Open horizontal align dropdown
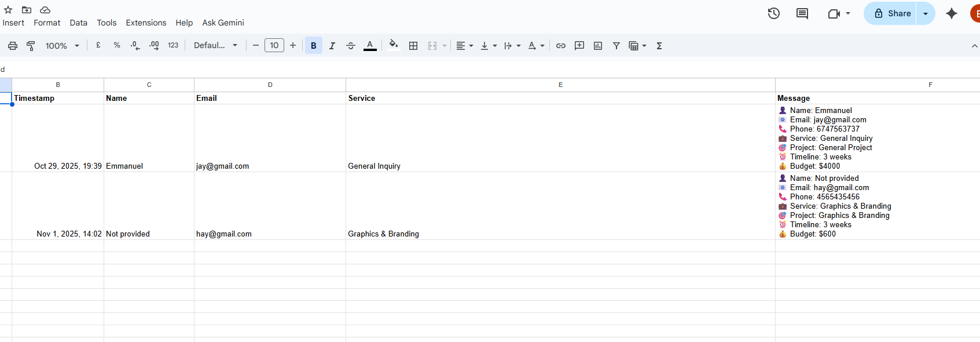 (x=464, y=45)
